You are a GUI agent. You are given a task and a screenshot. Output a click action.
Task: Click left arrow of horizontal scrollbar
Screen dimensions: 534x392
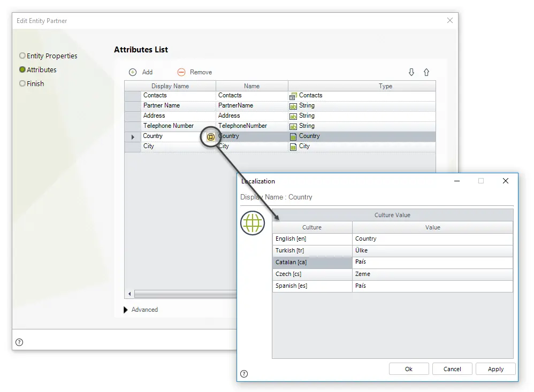pyautogui.click(x=129, y=294)
